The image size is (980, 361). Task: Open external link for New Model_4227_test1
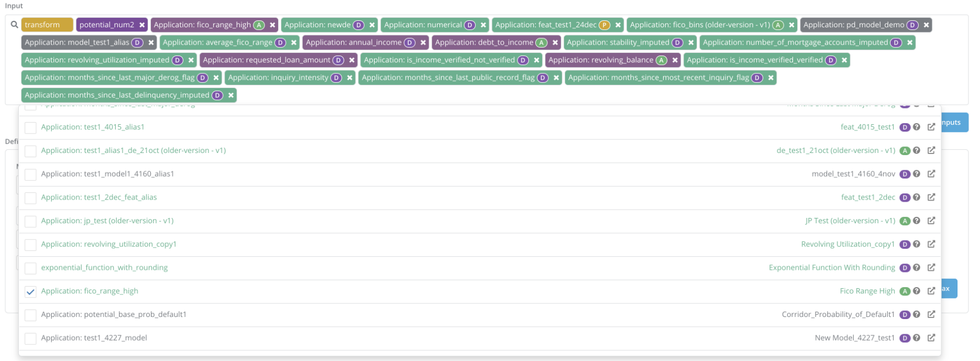(931, 338)
